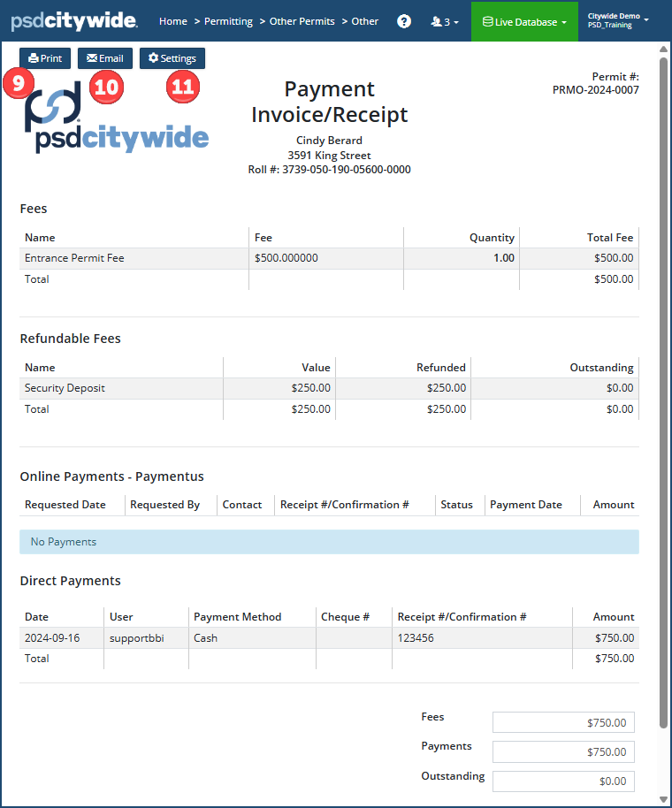Screen dimensions: 672x808
Task: Click the Fees total field showing $750.00
Action: coord(563,722)
